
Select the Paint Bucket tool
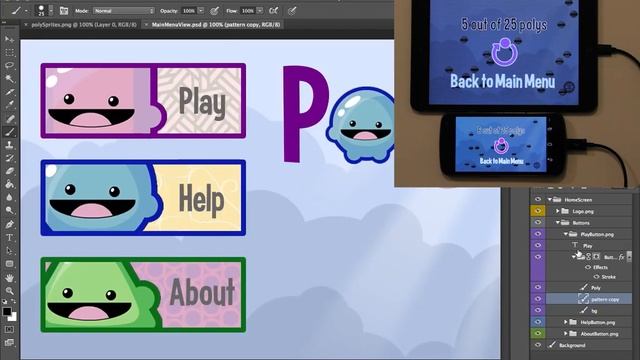[x=9, y=184]
